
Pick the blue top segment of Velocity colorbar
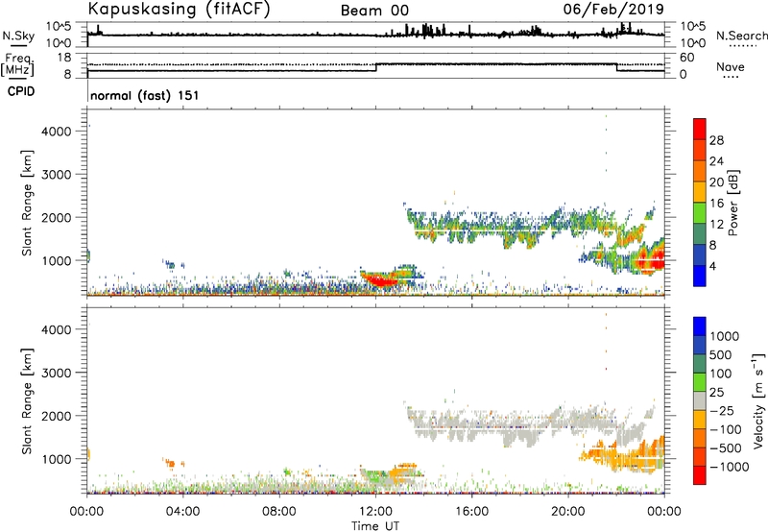click(700, 326)
